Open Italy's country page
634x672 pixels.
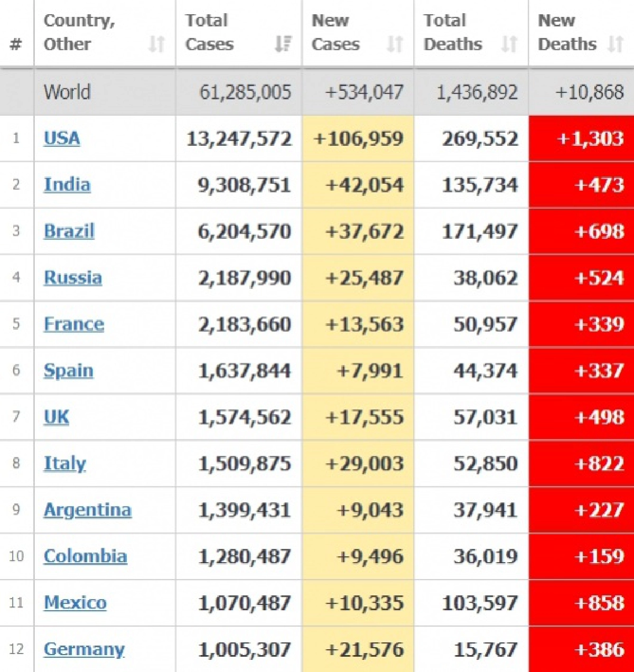click(65, 464)
